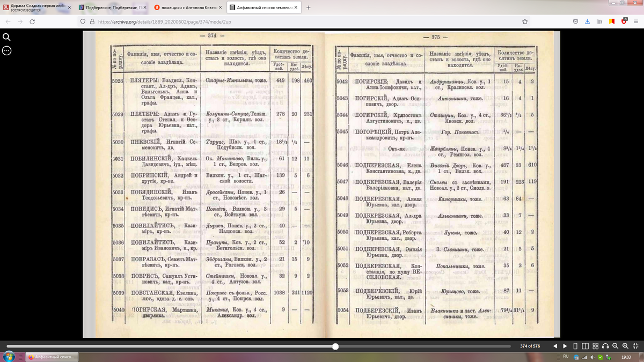Image resolution: width=644 pixels, height=362 pixels.
Task: Switch to one-page view
Action: click(576, 346)
